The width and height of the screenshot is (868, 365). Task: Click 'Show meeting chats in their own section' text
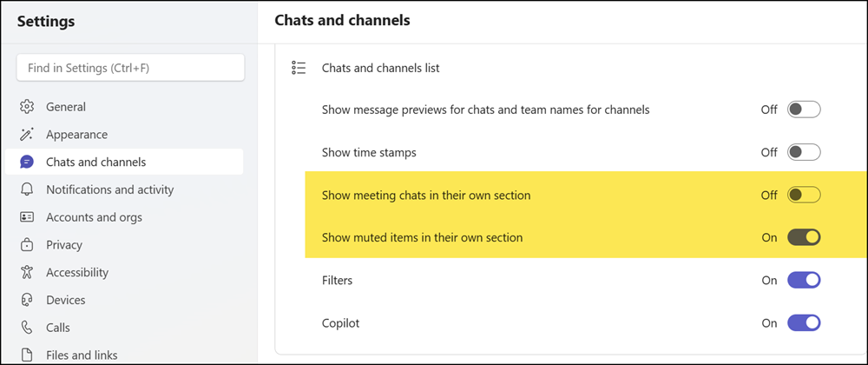click(426, 195)
